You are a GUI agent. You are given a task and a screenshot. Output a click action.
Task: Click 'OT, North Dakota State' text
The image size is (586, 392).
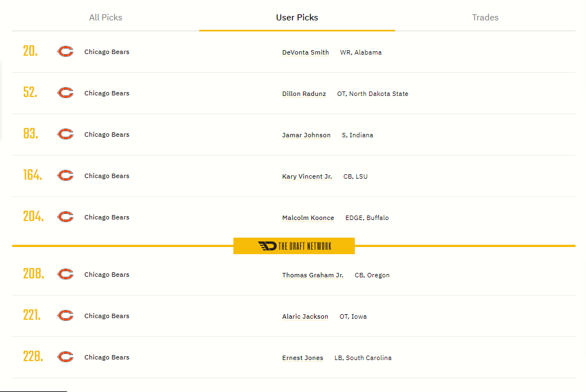pos(372,94)
